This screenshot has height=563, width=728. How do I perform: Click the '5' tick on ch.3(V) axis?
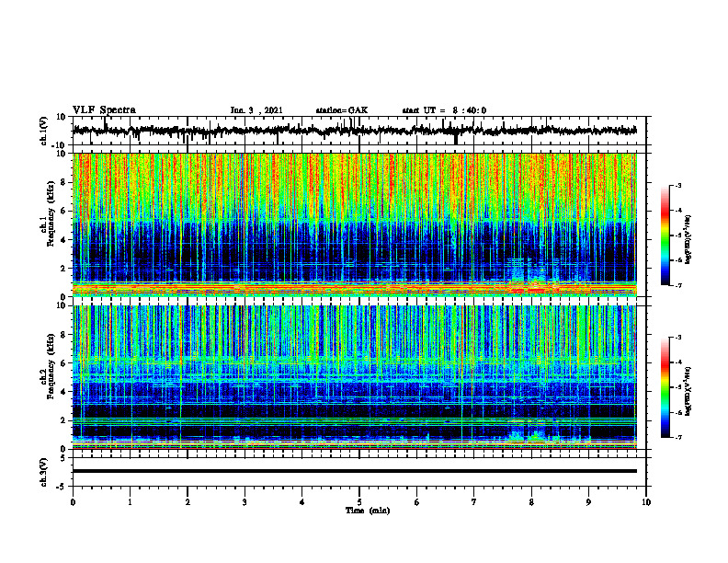pyautogui.click(x=63, y=457)
